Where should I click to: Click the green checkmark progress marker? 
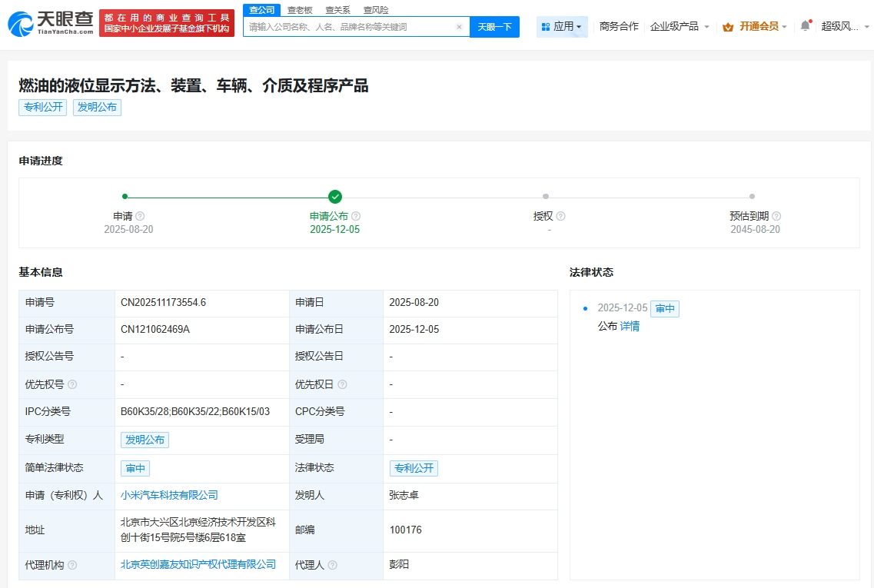(335, 197)
